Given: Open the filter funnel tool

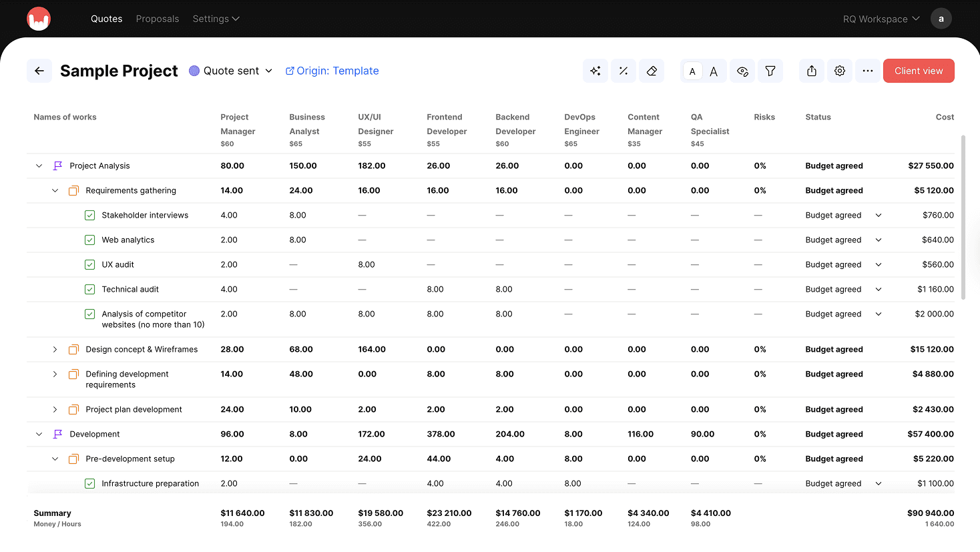Looking at the screenshot, I should [770, 71].
